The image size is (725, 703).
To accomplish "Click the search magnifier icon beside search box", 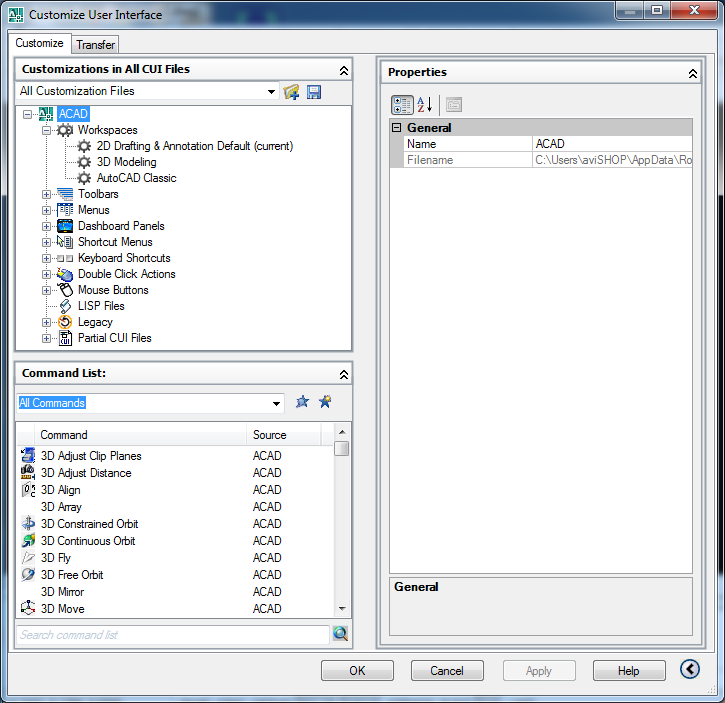I will 340,634.
